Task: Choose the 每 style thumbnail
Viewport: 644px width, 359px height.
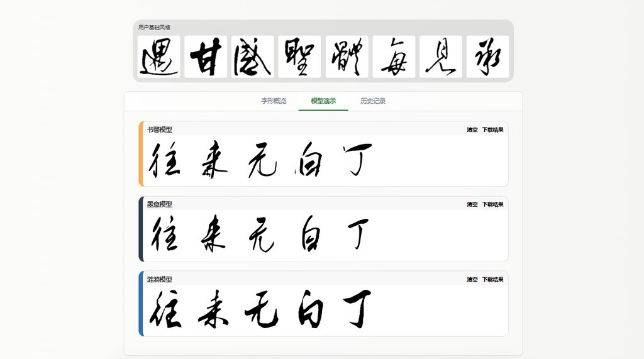Action: point(394,57)
